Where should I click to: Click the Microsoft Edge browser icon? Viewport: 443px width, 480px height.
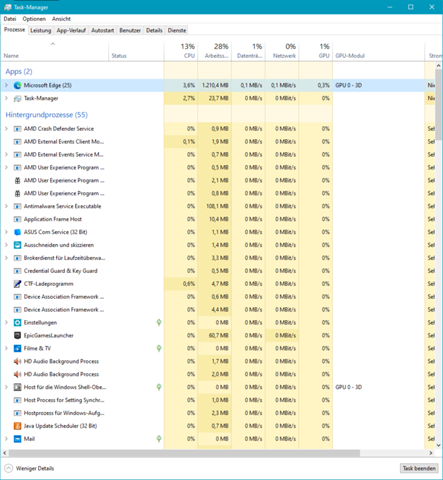(17, 85)
